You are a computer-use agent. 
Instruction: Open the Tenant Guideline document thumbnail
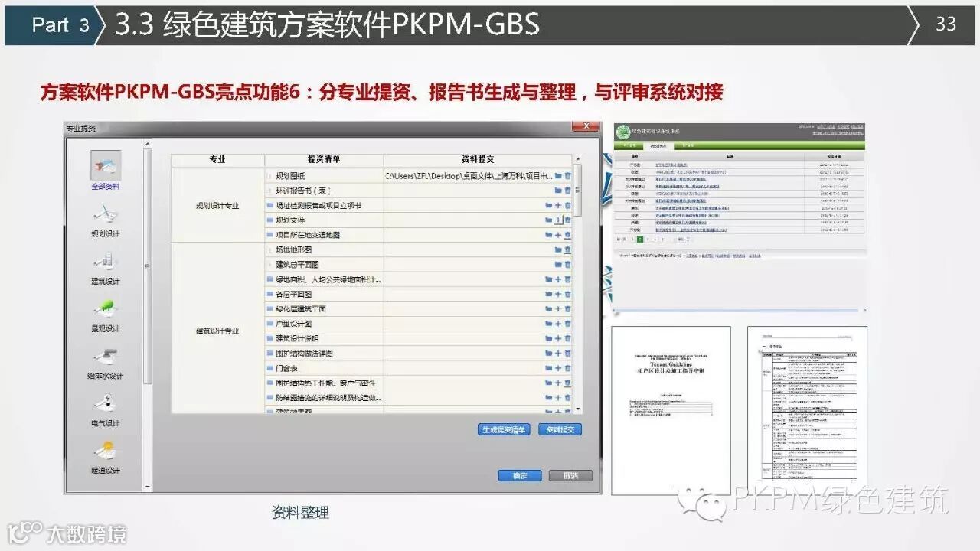[671, 410]
